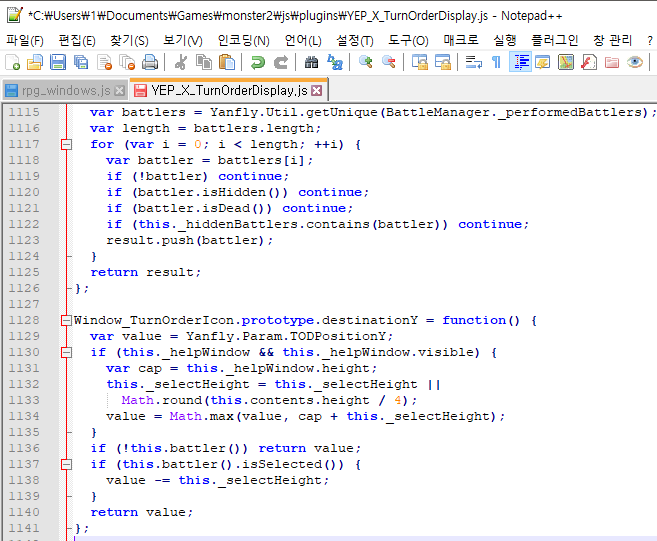Click 'Math.max' on line 1134
Image resolution: width=657 pixels, height=541 pixels.
pos(202,417)
